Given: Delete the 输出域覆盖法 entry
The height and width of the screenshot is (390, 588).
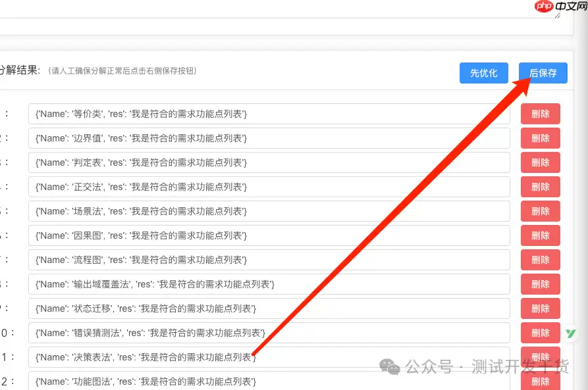Looking at the screenshot, I should click(x=540, y=284).
